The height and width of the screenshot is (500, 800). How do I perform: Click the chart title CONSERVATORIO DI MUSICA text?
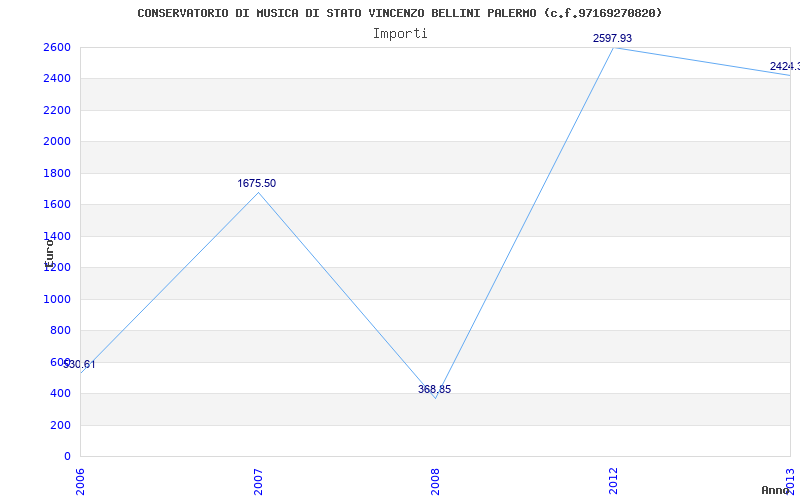[x=399, y=13]
